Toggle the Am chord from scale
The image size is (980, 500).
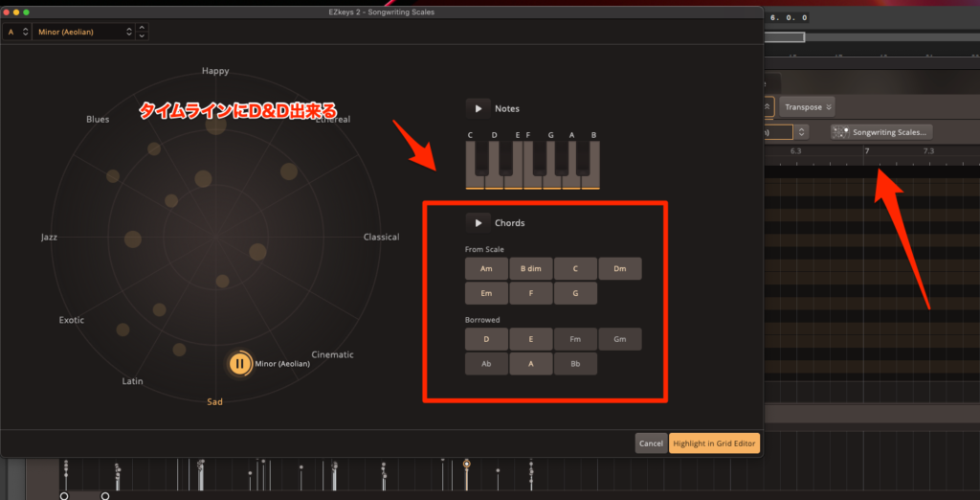pyautogui.click(x=486, y=269)
